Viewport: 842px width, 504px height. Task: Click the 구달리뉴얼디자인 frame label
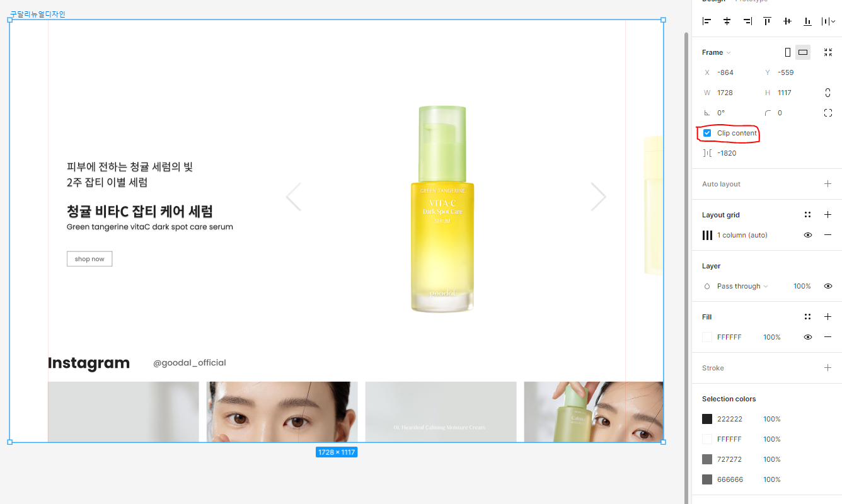click(x=38, y=14)
